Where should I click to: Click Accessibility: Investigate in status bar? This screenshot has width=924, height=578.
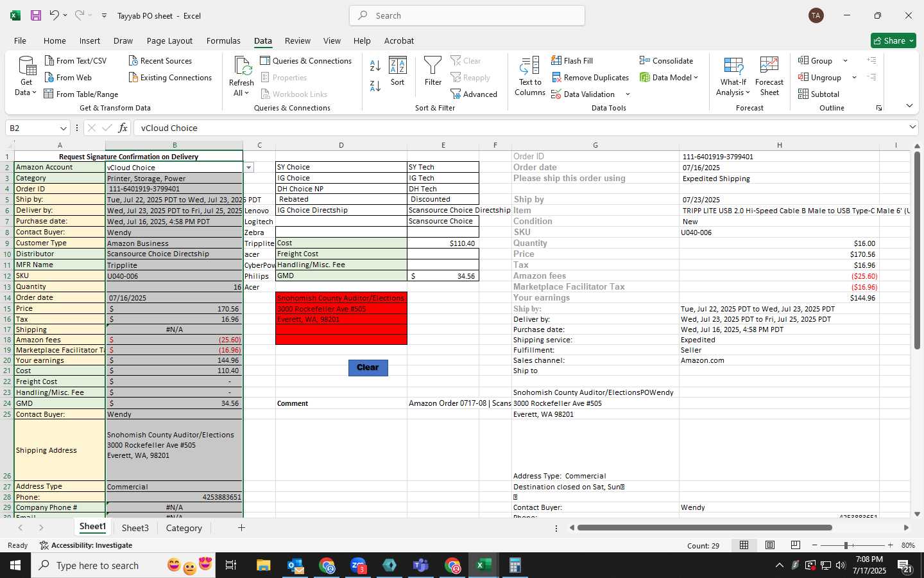pyautogui.click(x=86, y=545)
